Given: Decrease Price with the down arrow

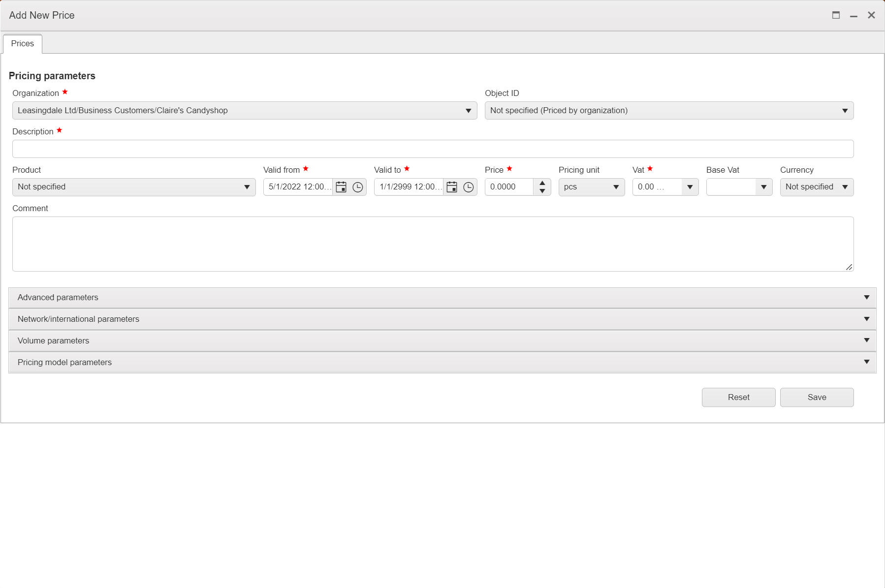Looking at the screenshot, I should (542, 191).
